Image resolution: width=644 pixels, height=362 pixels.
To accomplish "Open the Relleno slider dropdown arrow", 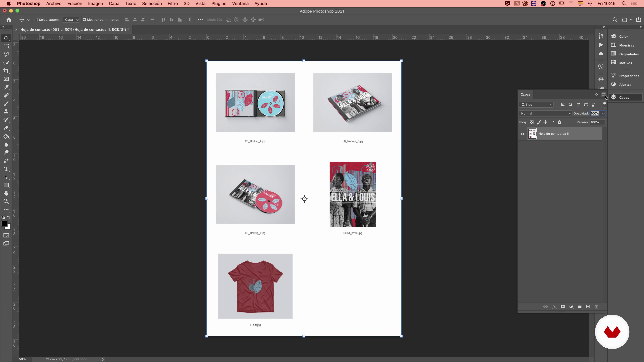I will tap(603, 122).
